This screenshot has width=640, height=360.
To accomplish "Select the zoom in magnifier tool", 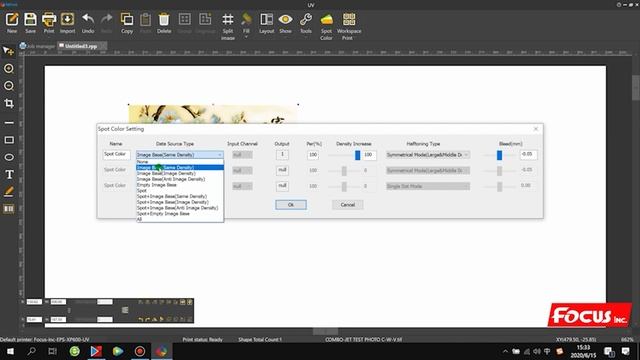I will 9,69.
